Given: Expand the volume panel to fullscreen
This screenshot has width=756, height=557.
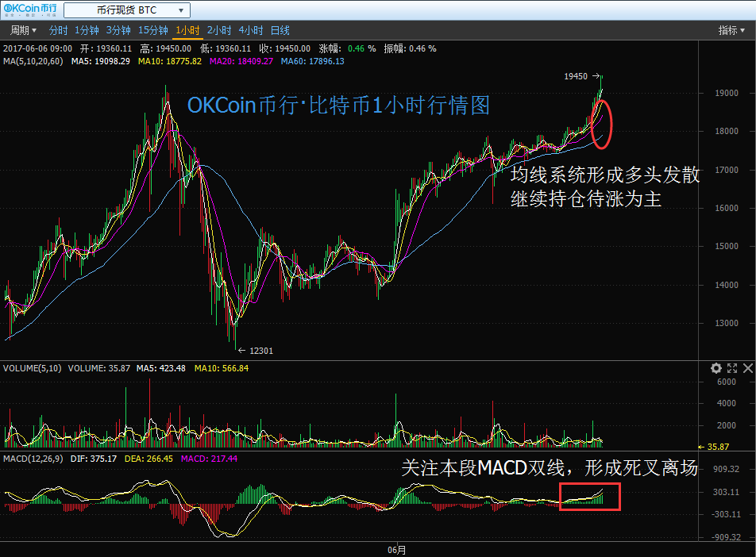Looking at the screenshot, I should pyautogui.click(x=732, y=368).
